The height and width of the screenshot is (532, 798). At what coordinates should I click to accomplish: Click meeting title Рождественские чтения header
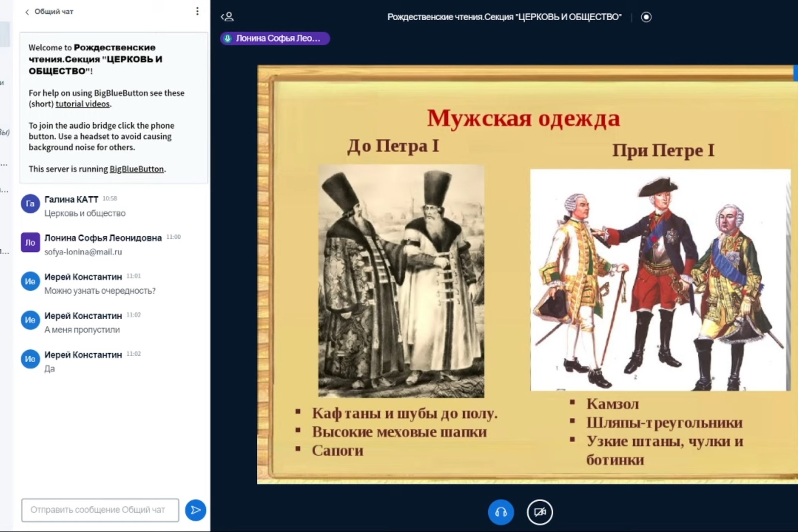(504, 17)
